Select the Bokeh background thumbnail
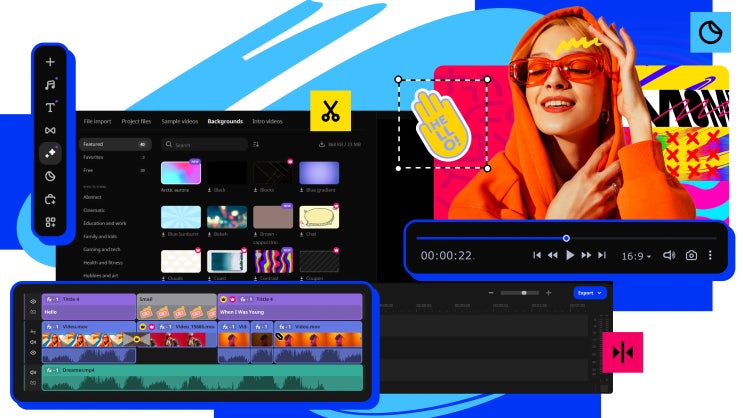This screenshot has height=418, width=743. (227, 217)
